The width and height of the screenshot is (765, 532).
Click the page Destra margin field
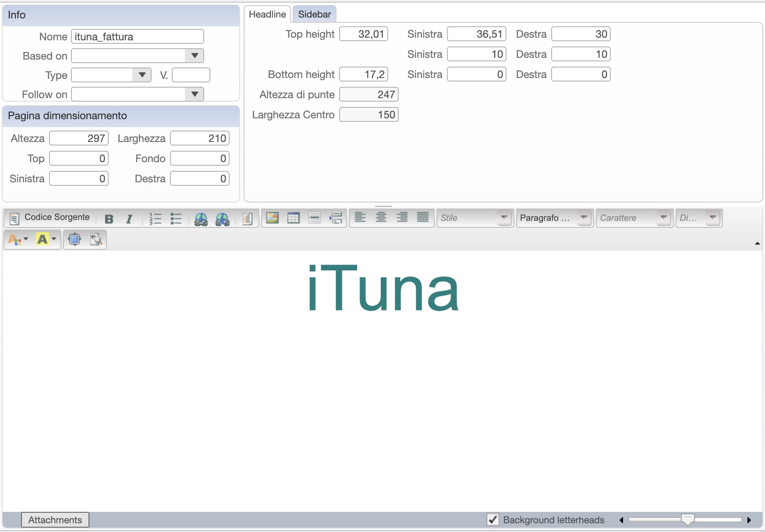pyautogui.click(x=200, y=179)
